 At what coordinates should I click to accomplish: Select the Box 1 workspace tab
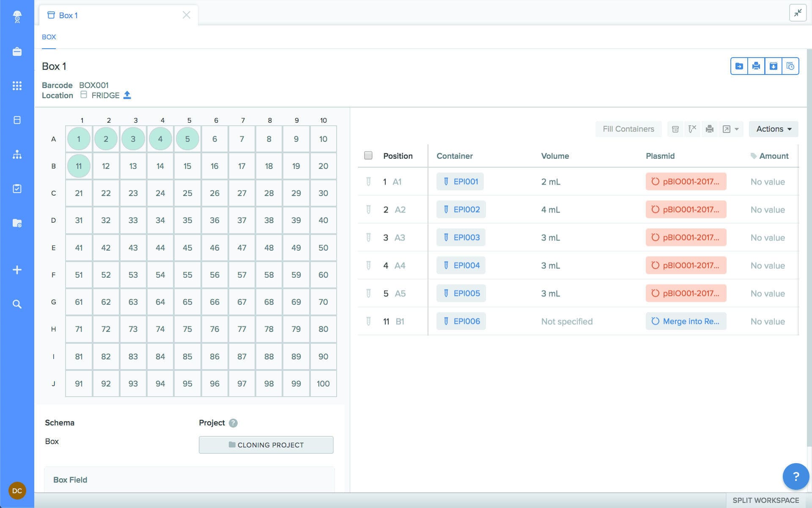click(68, 15)
